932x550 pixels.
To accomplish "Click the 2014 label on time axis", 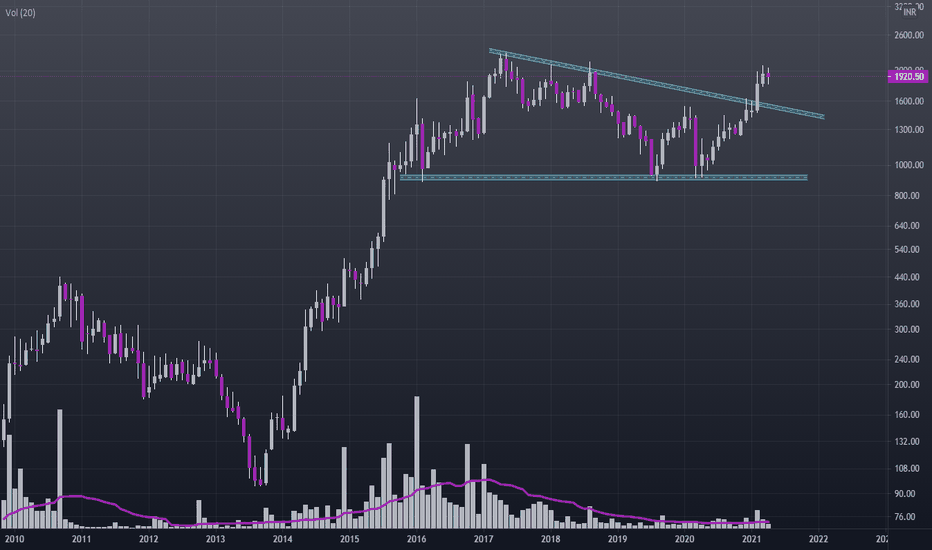I will click(282, 539).
